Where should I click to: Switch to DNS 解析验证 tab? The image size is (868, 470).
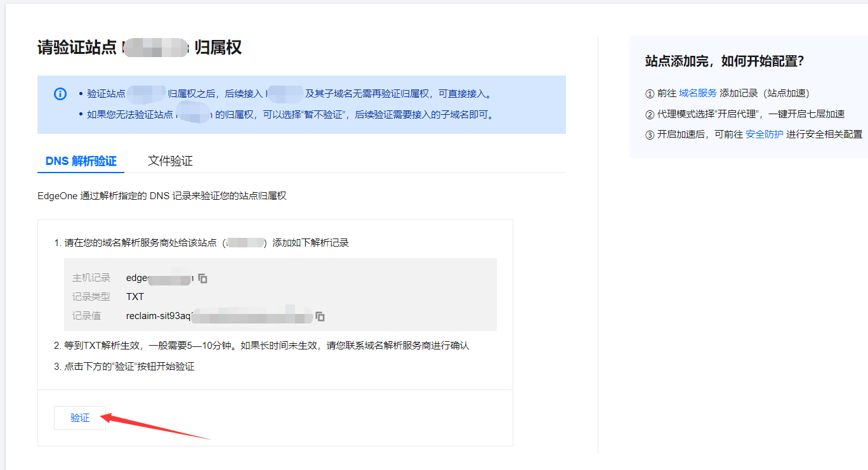(81, 161)
